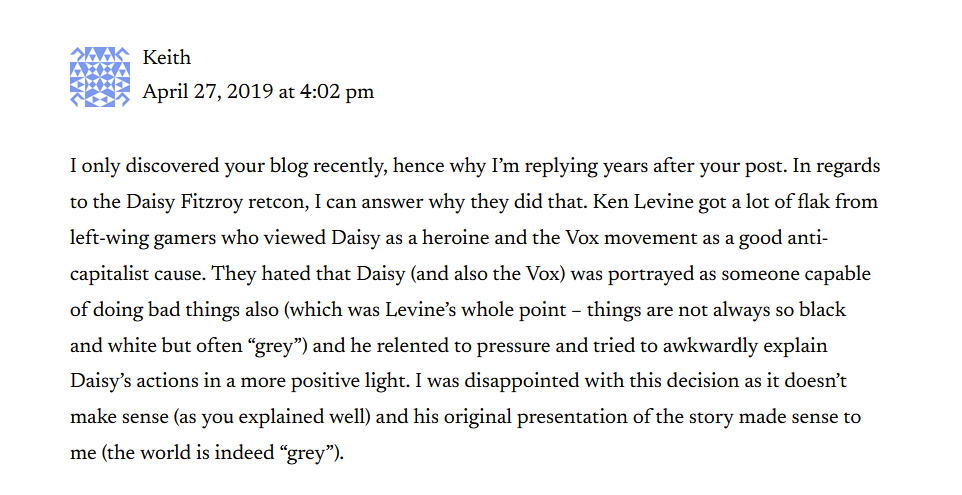Open commenter name Keith
962x495 pixels.
click(x=167, y=58)
